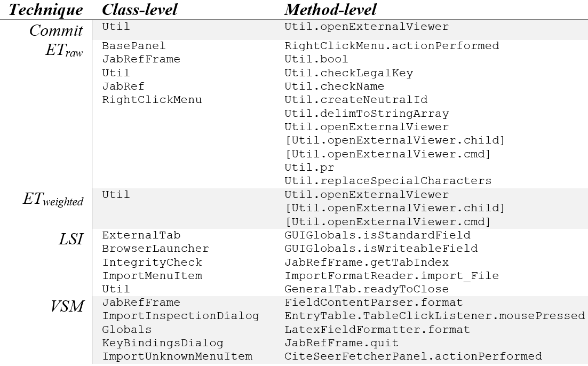
Task: Click Util.delimToStringArray entry
Action: 367,113
